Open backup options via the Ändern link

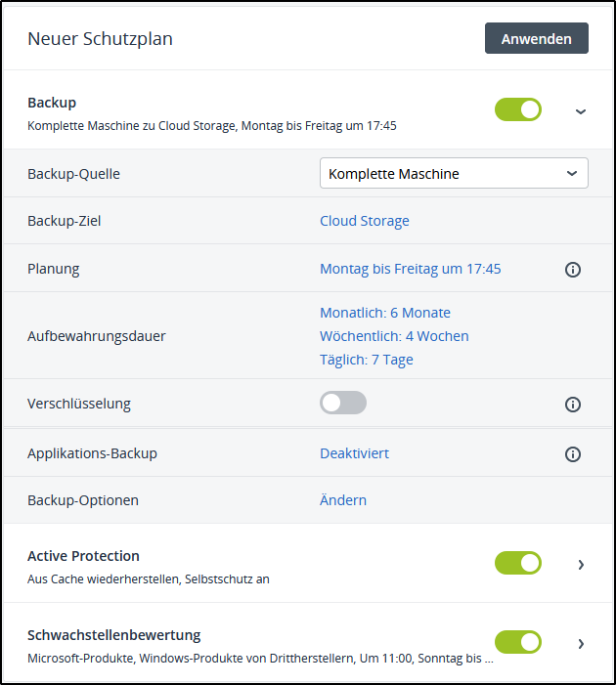pyautogui.click(x=343, y=500)
